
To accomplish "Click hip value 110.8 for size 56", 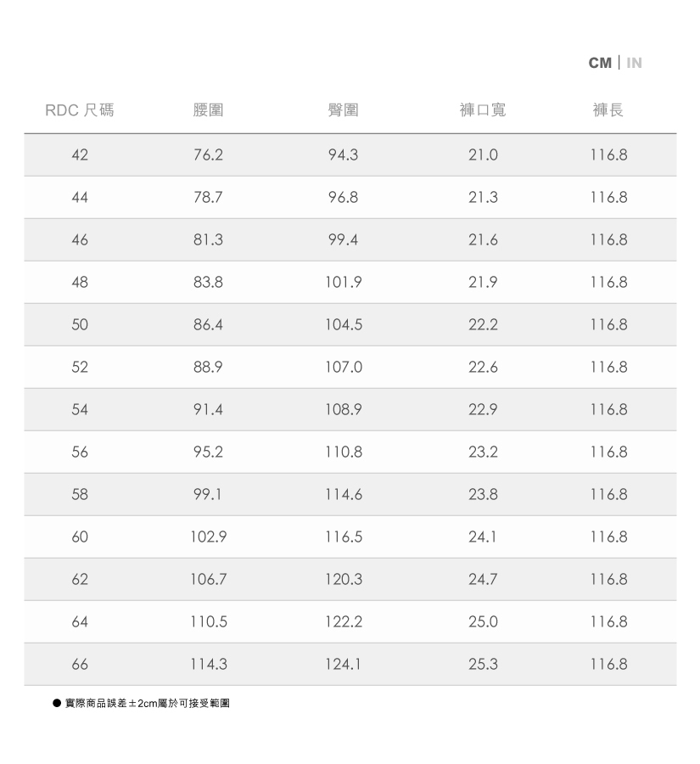I will [343, 452].
